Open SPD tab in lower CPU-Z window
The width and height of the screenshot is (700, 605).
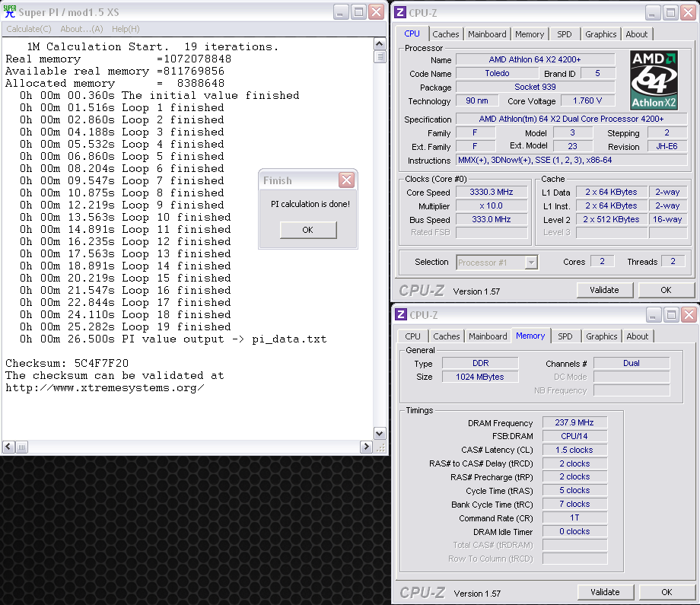565,336
